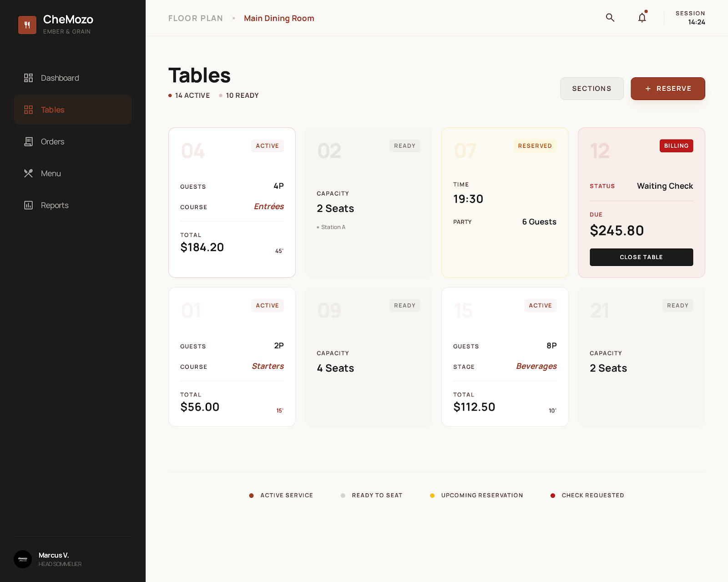Open reserved table 07 number
Screen dimensions: 728x582
click(x=465, y=151)
